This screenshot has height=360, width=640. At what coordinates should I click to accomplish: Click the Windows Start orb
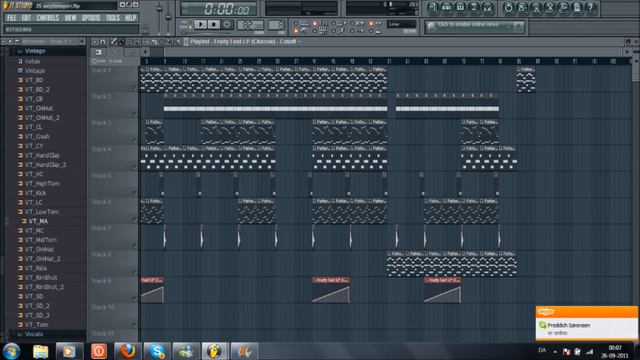point(12,351)
